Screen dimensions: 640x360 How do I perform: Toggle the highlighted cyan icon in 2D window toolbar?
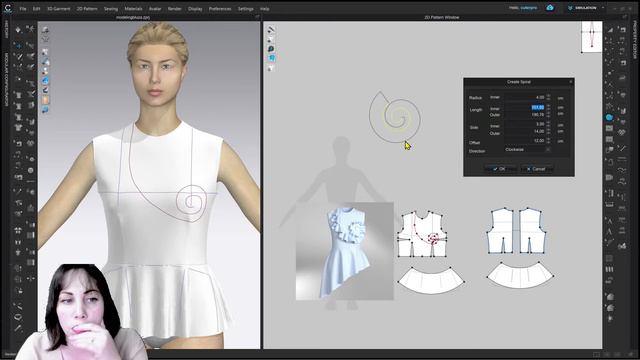[x=271, y=58]
